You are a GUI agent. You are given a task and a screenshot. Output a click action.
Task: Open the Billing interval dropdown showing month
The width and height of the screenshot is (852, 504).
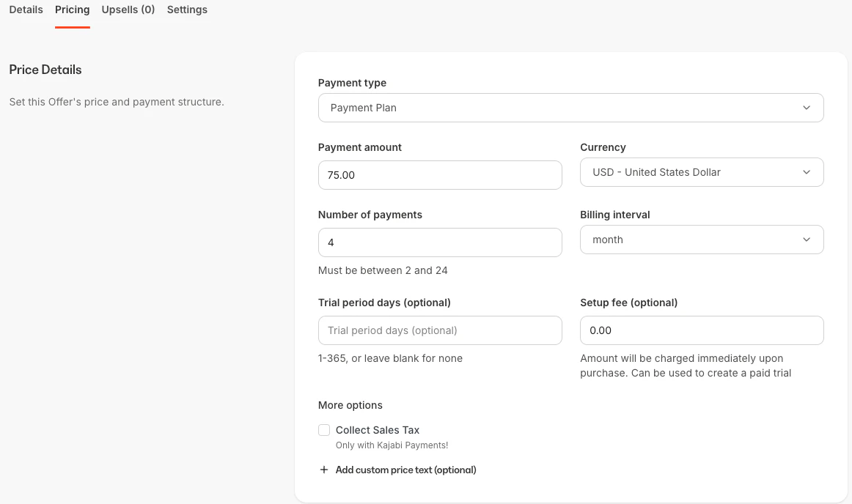(x=701, y=240)
